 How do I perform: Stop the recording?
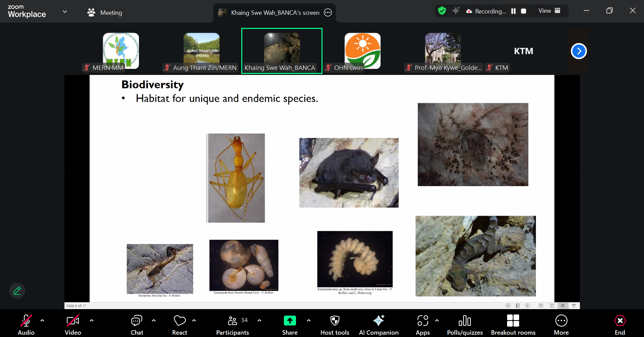click(x=523, y=11)
